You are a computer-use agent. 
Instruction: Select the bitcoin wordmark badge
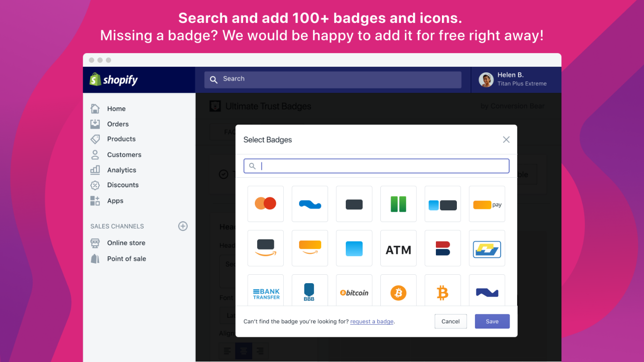pyautogui.click(x=354, y=292)
